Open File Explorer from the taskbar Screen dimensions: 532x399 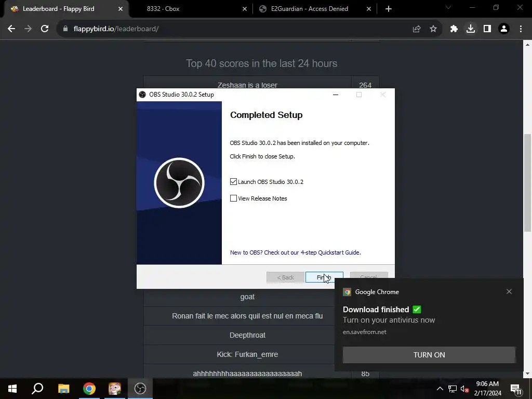(63, 389)
